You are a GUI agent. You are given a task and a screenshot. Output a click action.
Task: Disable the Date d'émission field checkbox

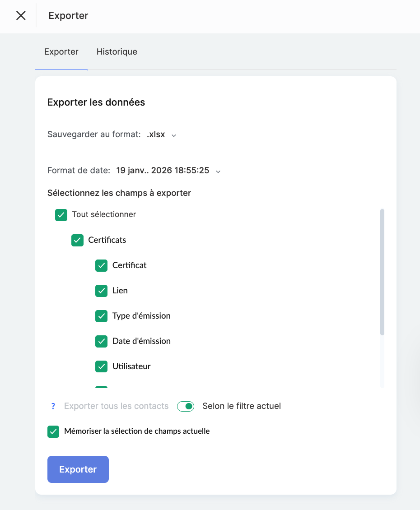101,341
